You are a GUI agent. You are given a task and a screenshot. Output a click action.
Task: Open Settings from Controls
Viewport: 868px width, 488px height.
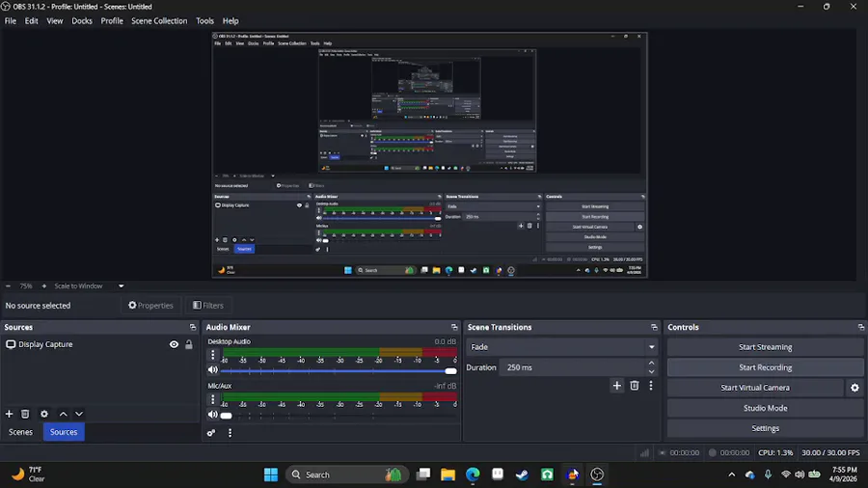pos(765,428)
